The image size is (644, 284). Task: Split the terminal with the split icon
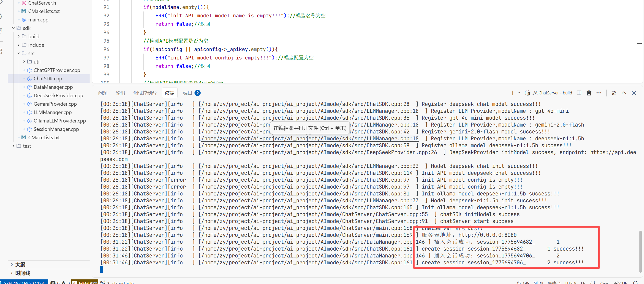pyautogui.click(x=579, y=93)
